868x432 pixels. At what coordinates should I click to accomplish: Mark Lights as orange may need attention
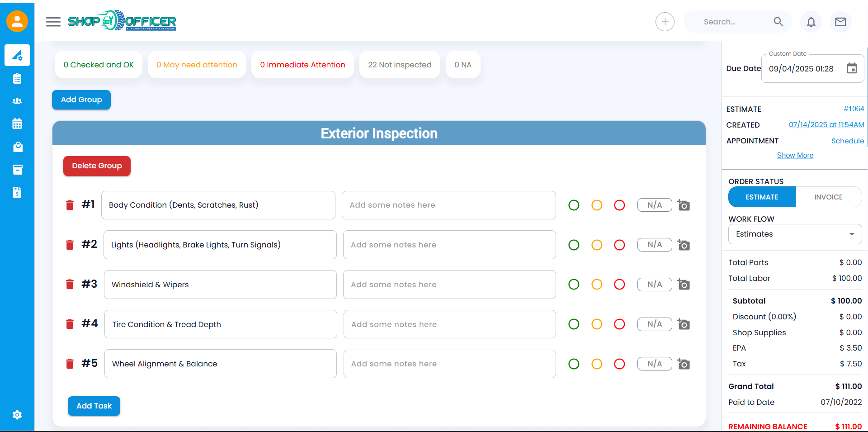(597, 245)
